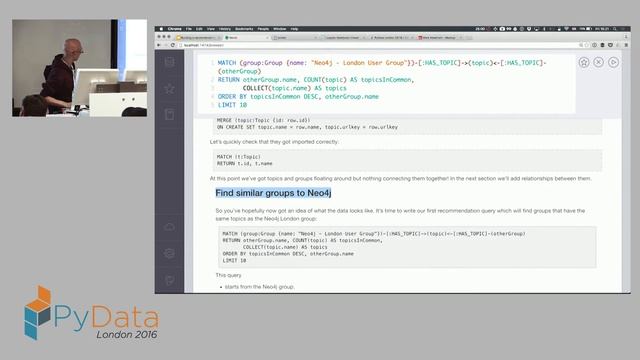
Task: Open the Edit menu
Action: (199, 29)
